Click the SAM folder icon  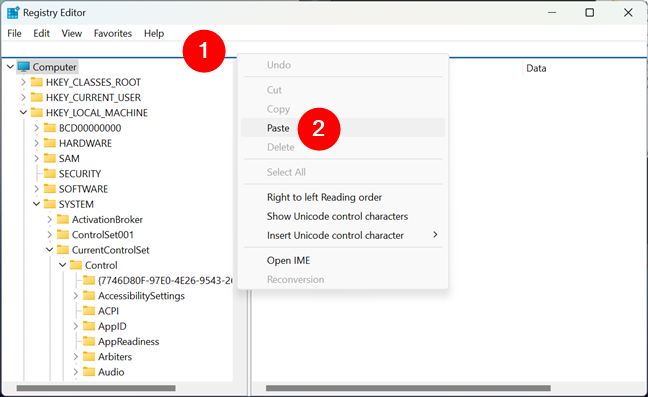tap(50, 158)
